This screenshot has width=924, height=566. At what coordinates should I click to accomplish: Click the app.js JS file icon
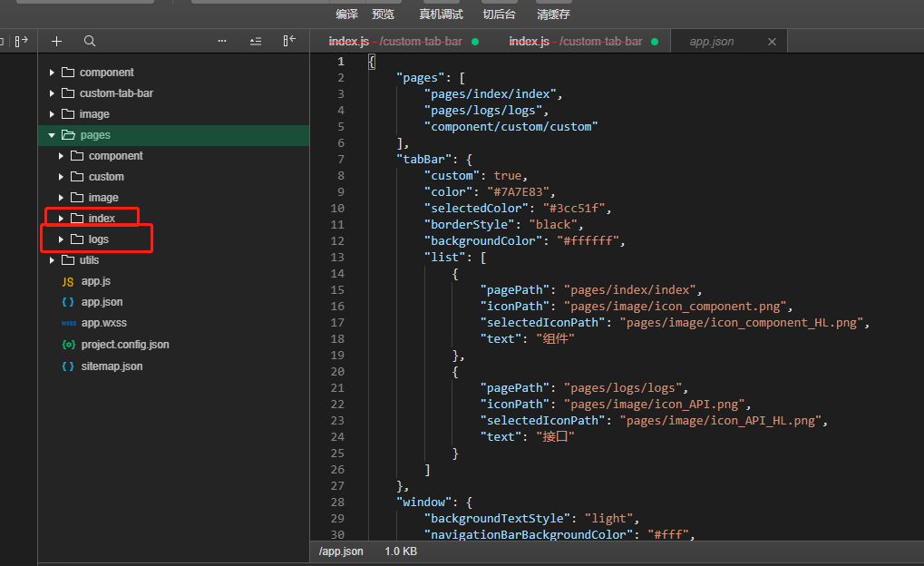[68, 282]
